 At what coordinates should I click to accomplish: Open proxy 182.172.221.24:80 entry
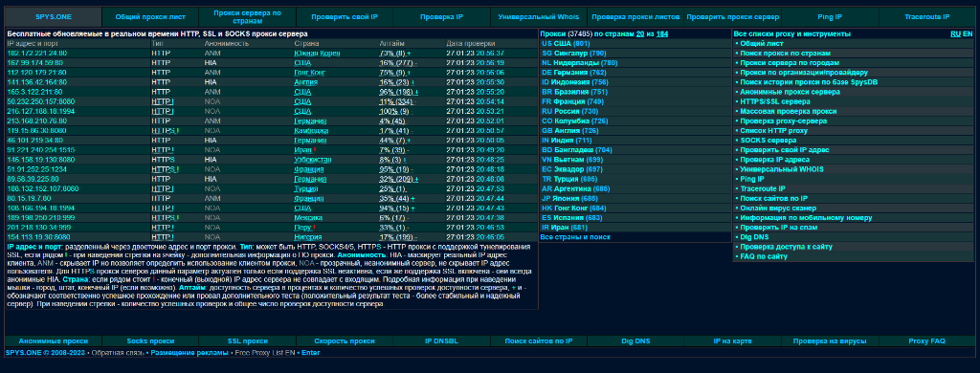pyautogui.click(x=37, y=54)
